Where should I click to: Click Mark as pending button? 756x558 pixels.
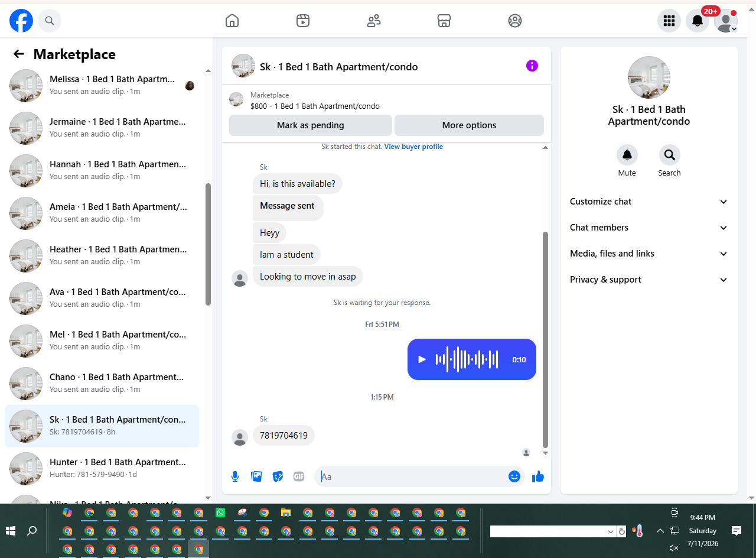click(x=311, y=125)
